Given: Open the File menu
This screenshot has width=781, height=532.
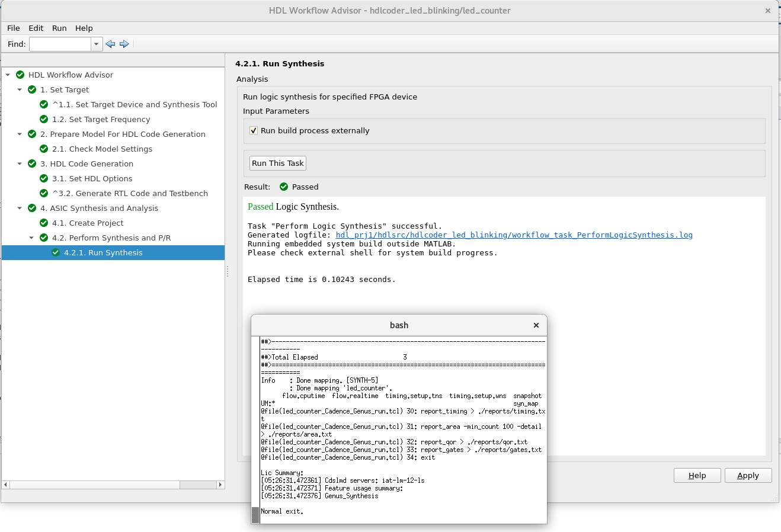Looking at the screenshot, I should click(13, 28).
